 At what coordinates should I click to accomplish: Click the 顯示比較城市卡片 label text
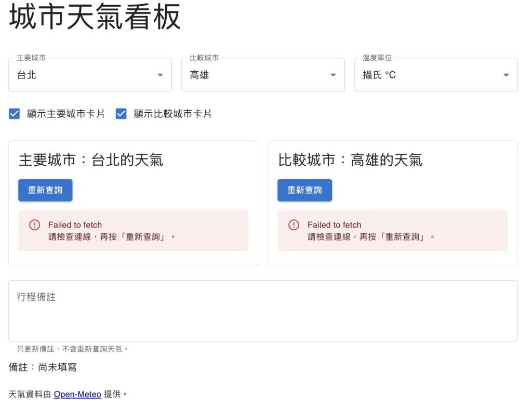[x=172, y=114]
